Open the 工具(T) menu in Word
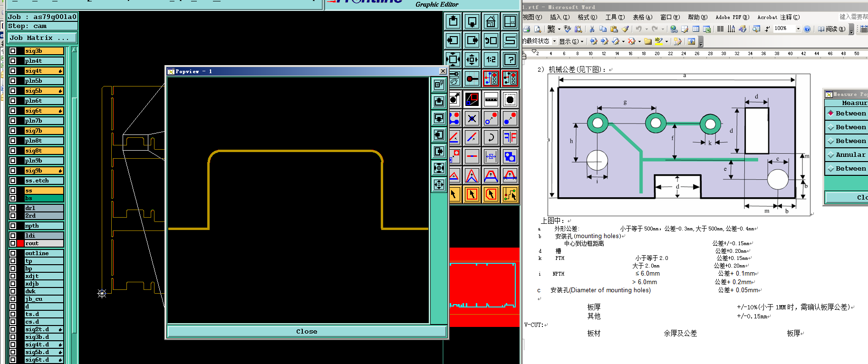 615,17
